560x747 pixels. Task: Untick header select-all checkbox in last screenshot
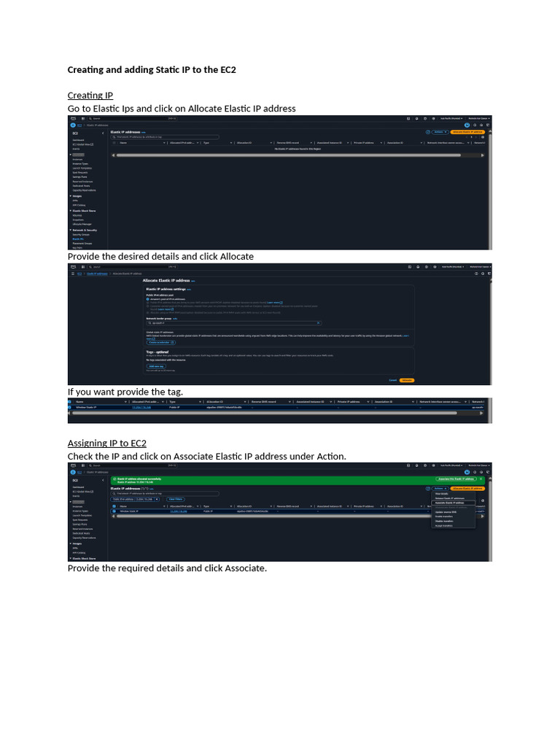114,506
